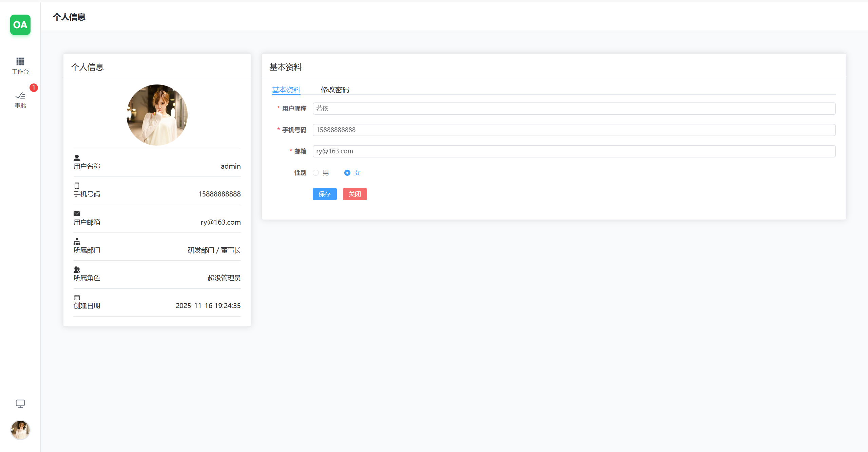Click the 性别 label
This screenshot has height=452, width=868.
point(300,173)
